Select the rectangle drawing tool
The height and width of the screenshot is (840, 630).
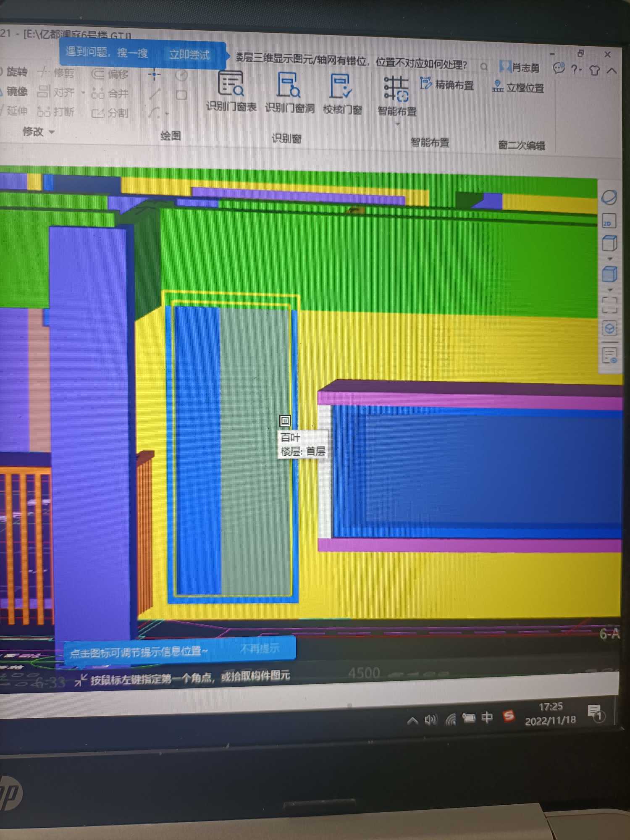[x=181, y=95]
